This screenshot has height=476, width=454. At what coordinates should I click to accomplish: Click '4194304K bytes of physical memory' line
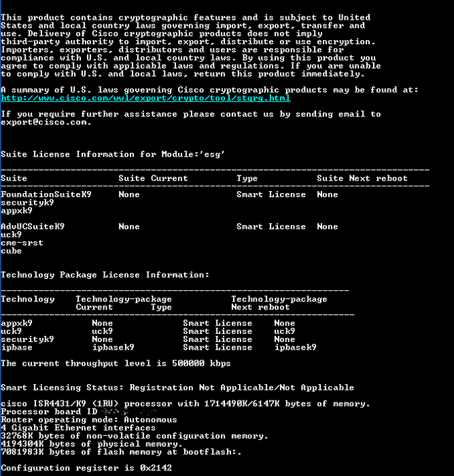point(92,444)
